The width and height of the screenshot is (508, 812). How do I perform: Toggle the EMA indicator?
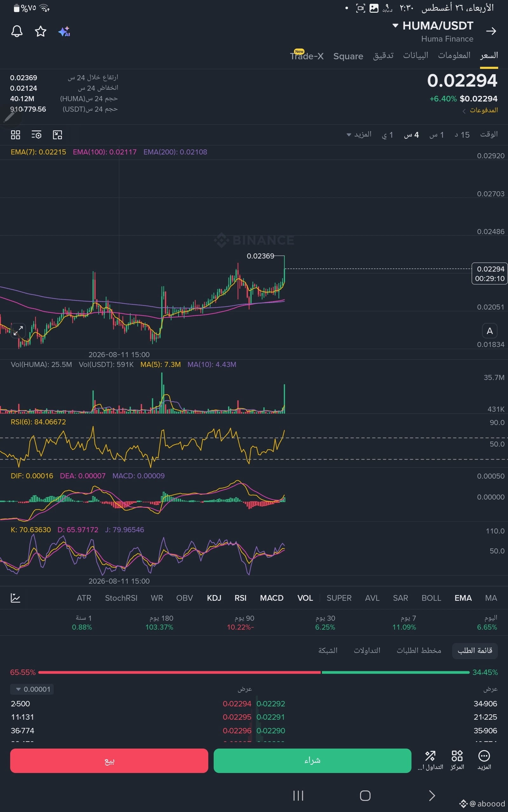click(x=463, y=598)
